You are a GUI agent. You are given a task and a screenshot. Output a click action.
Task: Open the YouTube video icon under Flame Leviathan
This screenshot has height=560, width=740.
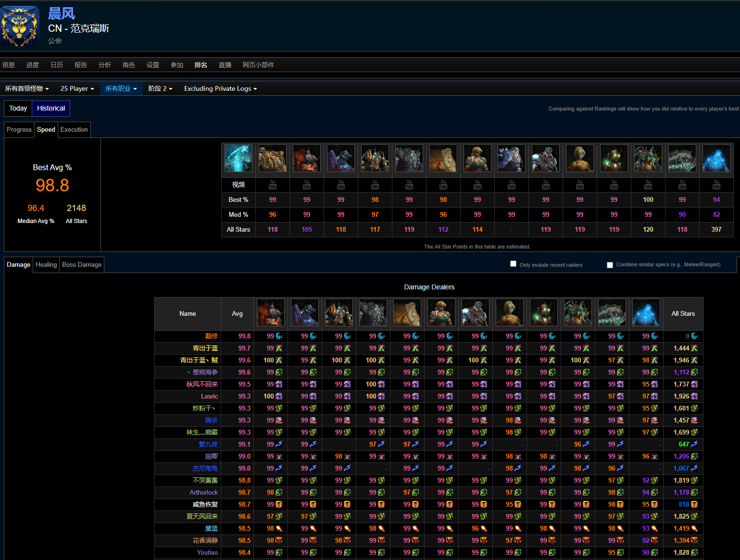pos(273,185)
